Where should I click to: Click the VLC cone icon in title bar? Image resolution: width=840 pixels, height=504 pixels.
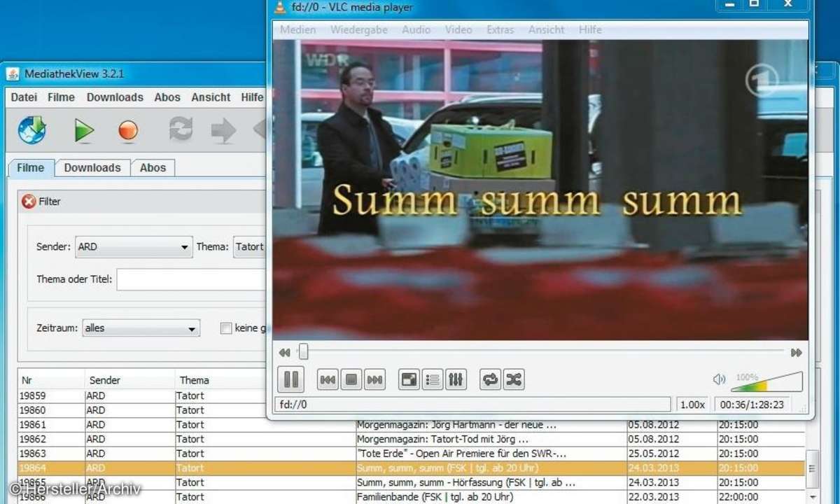tap(281, 7)
